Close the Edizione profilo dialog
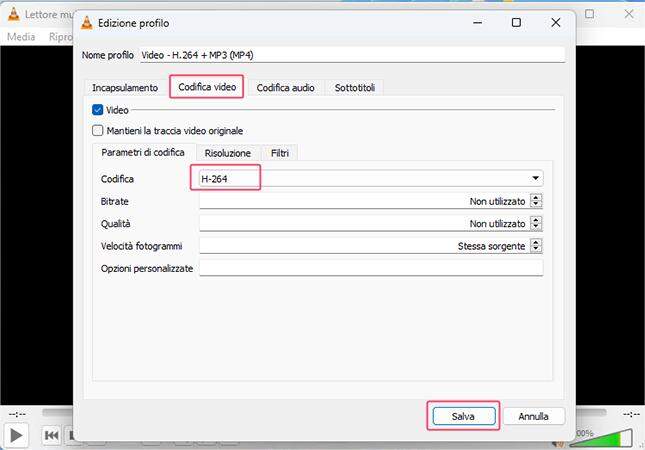The height and width of the screenshot is (450, 645). (555, 22)
